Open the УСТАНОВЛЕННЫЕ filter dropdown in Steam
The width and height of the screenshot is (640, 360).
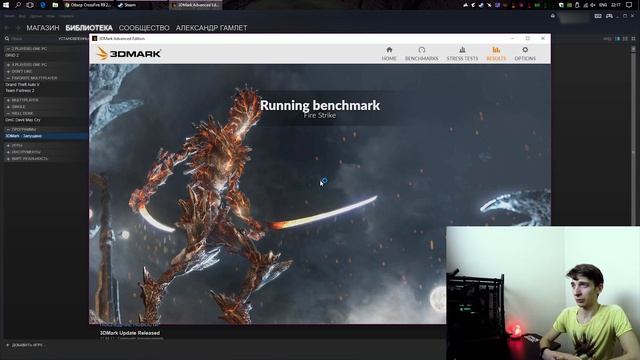point(73,38)
